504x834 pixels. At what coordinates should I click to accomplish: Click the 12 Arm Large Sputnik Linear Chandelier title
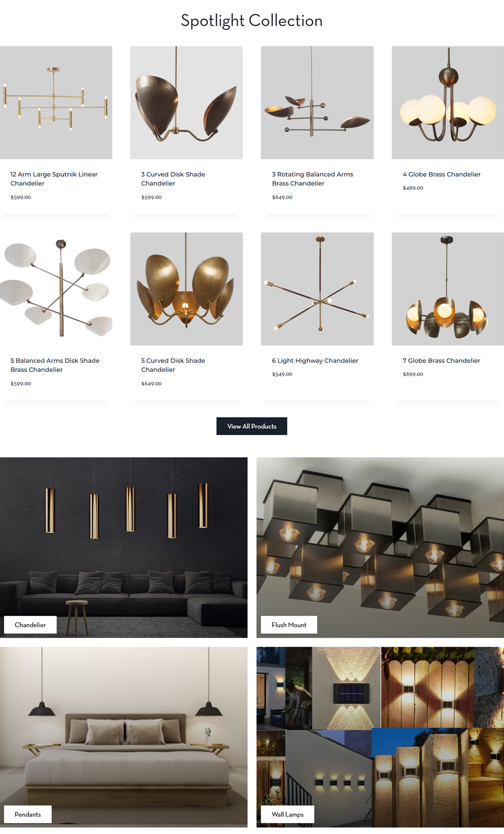(x=54, y=179)
